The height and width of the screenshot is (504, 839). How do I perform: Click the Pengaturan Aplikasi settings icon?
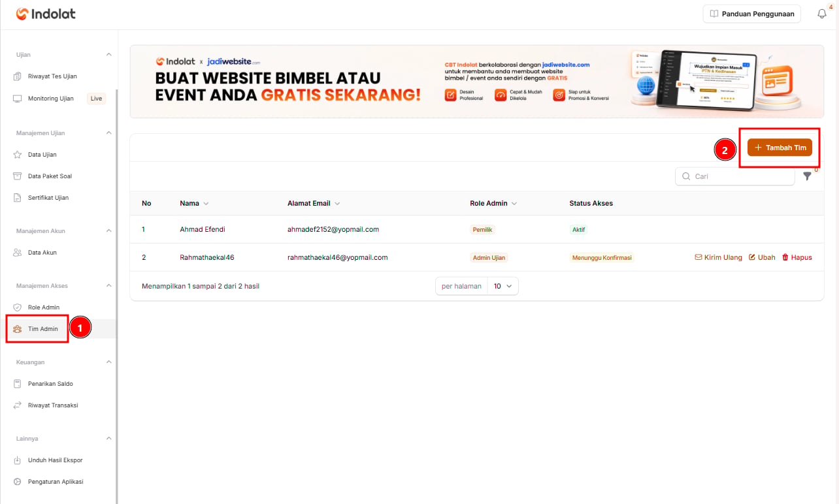18,482
